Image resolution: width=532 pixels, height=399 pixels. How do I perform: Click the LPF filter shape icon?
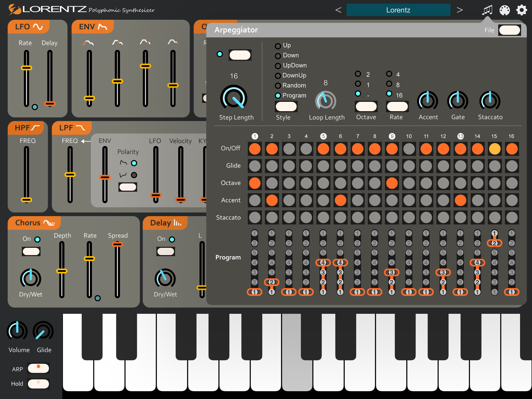coord(80,128)
